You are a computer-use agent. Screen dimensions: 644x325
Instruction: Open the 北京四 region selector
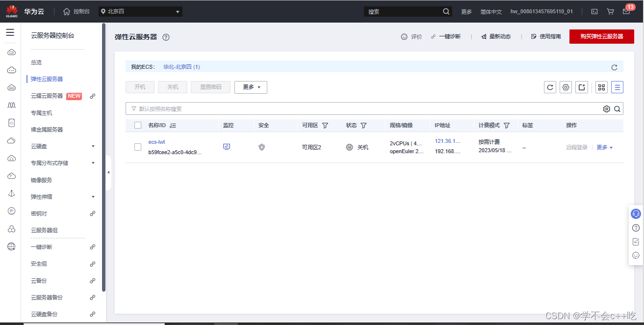[140, 11]
